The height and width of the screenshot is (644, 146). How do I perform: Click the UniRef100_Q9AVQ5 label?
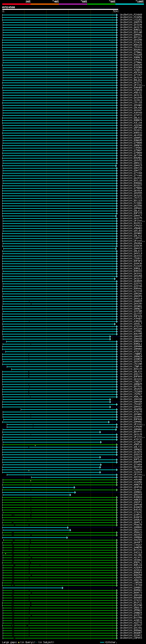(x=131, y=337)
